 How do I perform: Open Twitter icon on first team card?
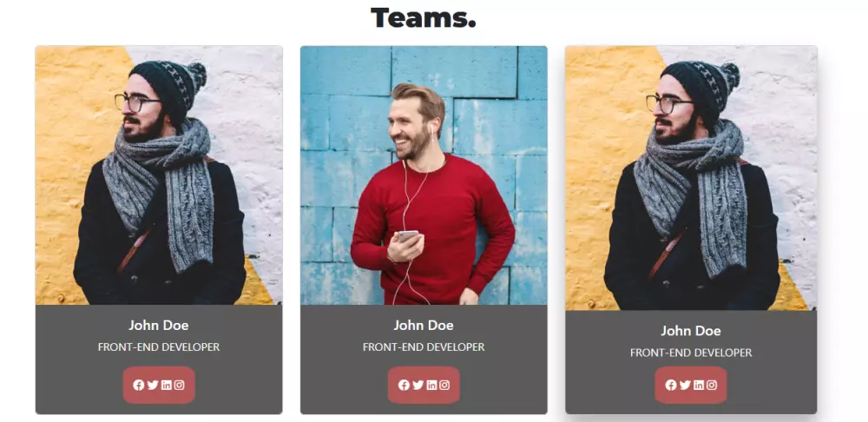153,385
